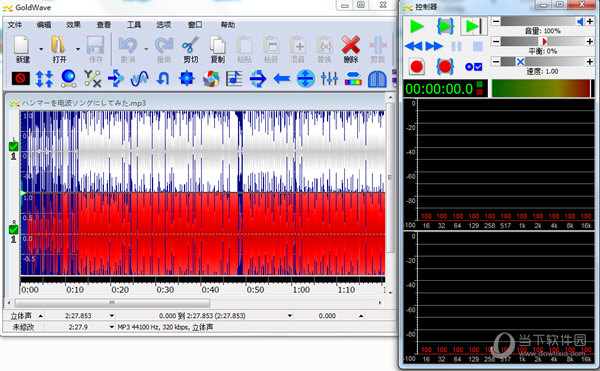The width and height of the screenshot is (600, 371).
Task: Click minus button on speed (速度) slider
Action: (496, 61)
